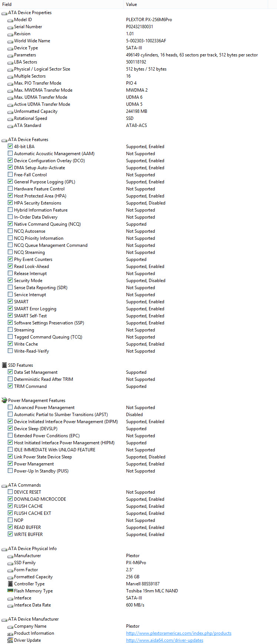
Task: Click the icon next to Rotational Speed
Action: (x=10, y=119)
